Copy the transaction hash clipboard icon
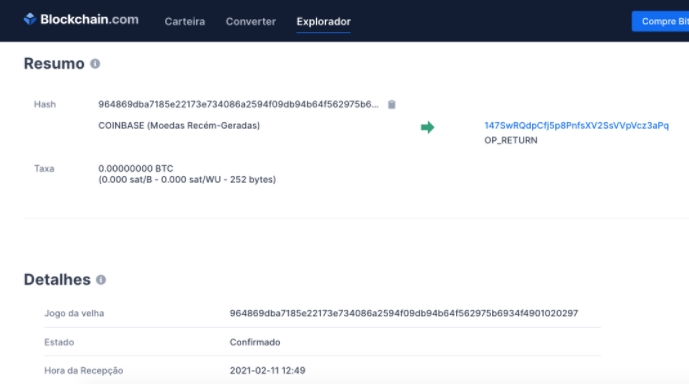This screenshot has height=384, width=689. pyautogui.click(x=392, y=104)
